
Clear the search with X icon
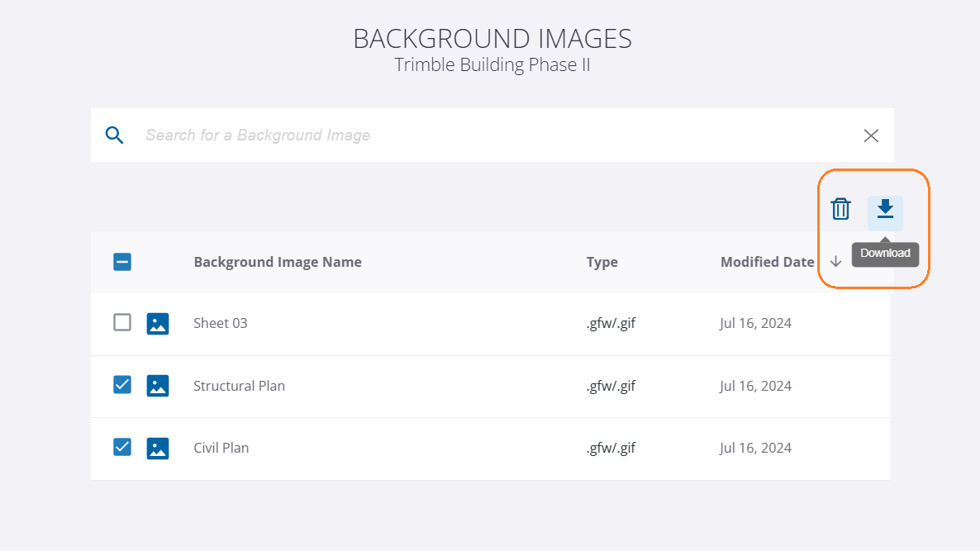pos(871,135)
